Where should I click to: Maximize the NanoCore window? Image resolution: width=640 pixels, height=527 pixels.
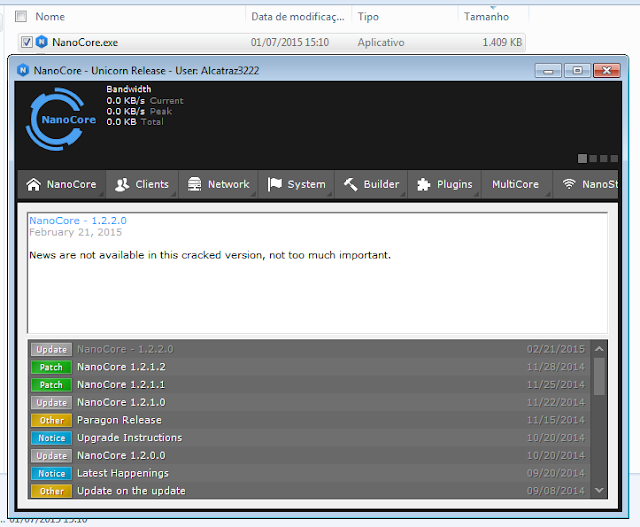pyautogui.click(x=577, y=71)
